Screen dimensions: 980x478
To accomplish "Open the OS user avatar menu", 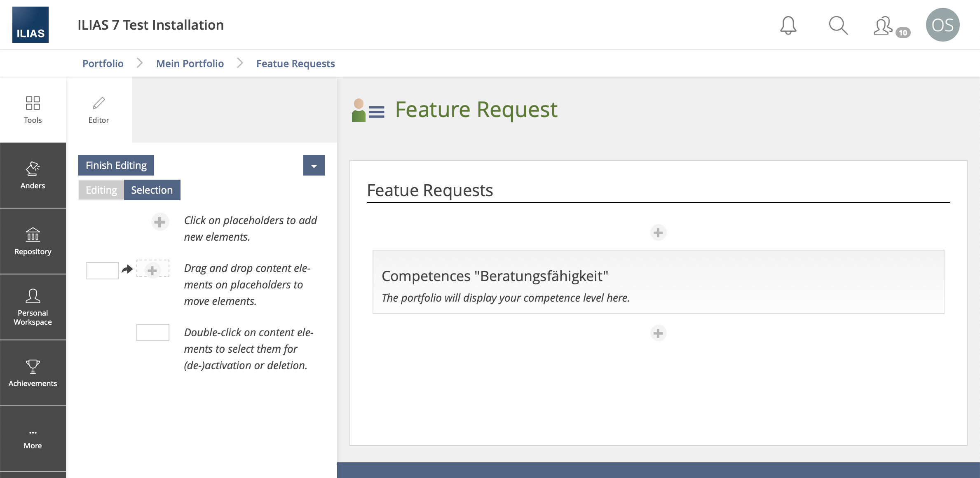I will coord(942,25).
